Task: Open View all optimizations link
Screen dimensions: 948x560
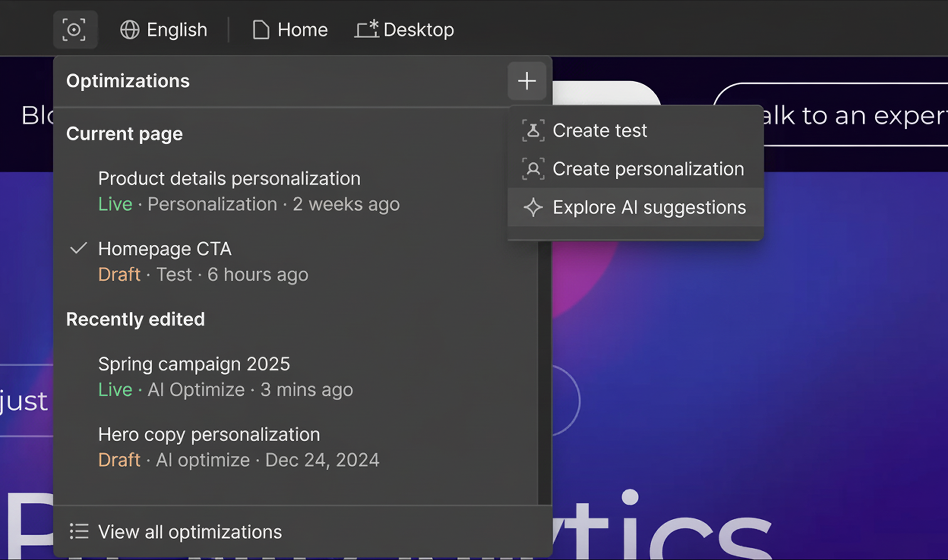Action: coord(190,531)
